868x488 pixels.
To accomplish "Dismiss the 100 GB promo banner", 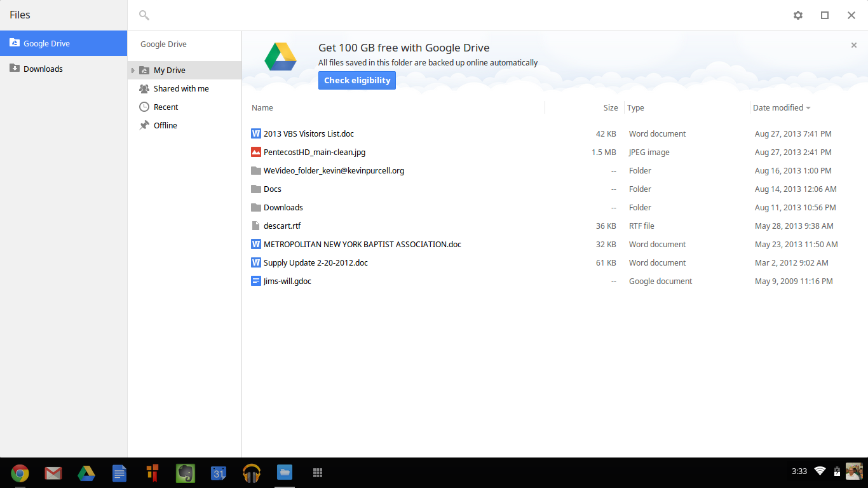I will [854, 46].
